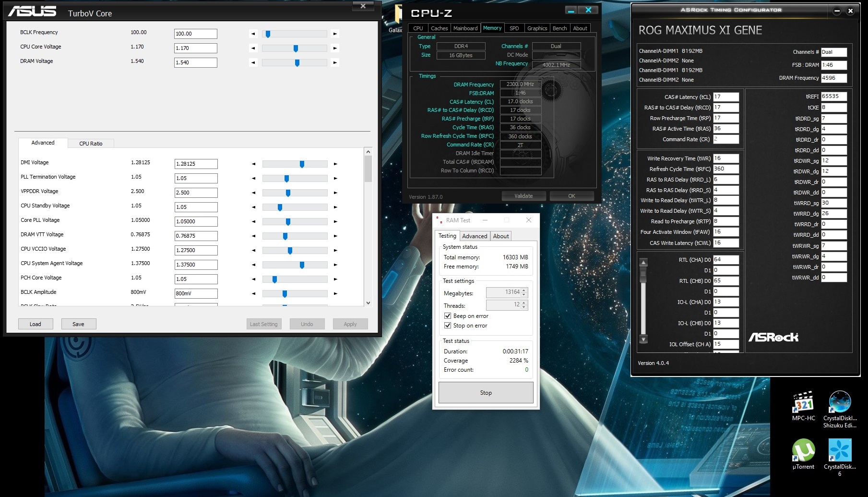The width and height of the screenshot is (868, 497).
Task: Click the Threads spinner arrows in RAM Test
Action: (524, 305)
